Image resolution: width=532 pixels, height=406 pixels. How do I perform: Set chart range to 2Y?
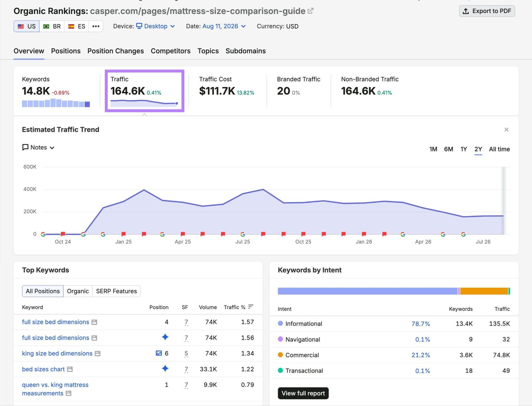pyautogui.click(x=478, y=149)
